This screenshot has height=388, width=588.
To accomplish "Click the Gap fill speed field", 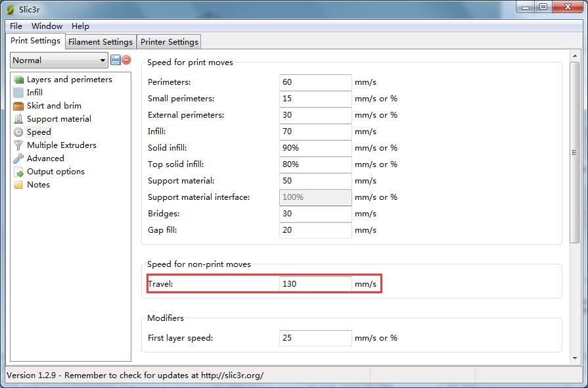I will pos(315,230).
